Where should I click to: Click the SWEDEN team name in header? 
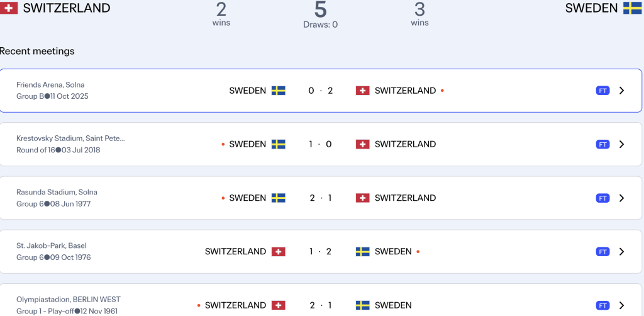coord(591,8)
